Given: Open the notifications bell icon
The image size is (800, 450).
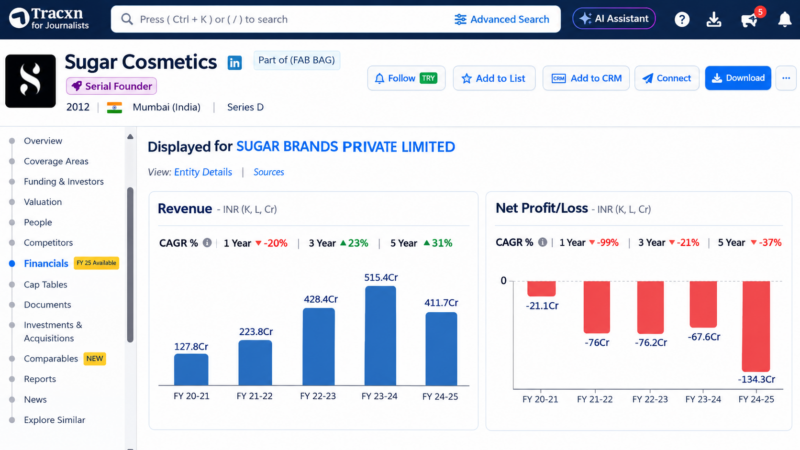Looking at the screenshot, I should pos(784,19).
